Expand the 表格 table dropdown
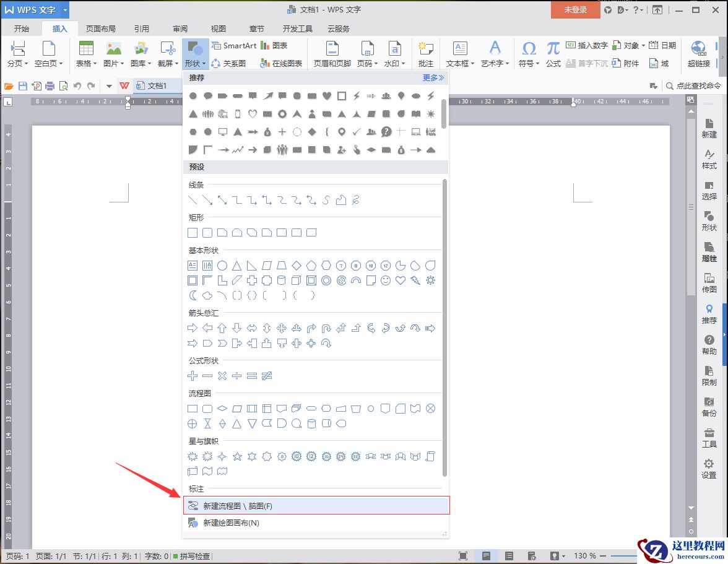 coord(86,63)
